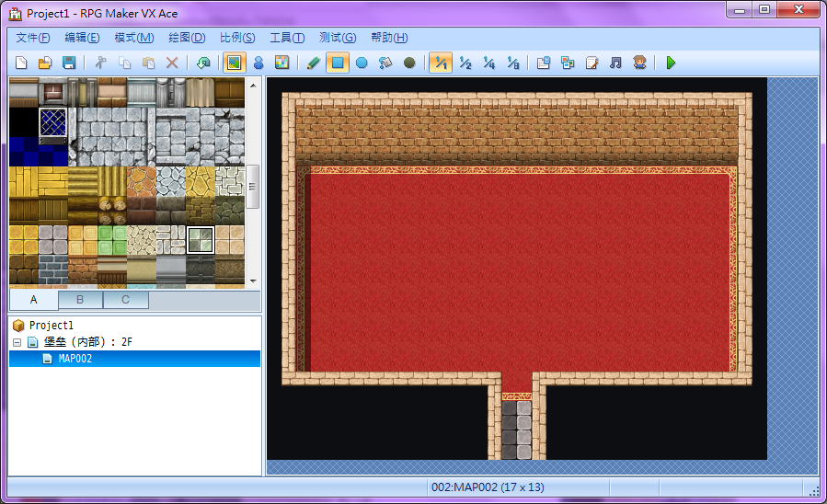This screenshot has width=827, height=504.
Task: Switch to tileset tab B
Action: (x=80, y=300)
